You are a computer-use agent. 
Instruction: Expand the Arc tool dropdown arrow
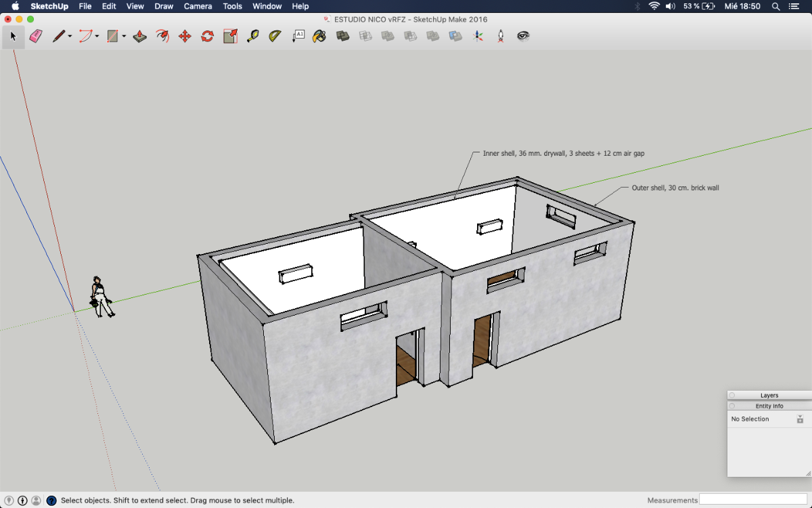pos(97,37)
